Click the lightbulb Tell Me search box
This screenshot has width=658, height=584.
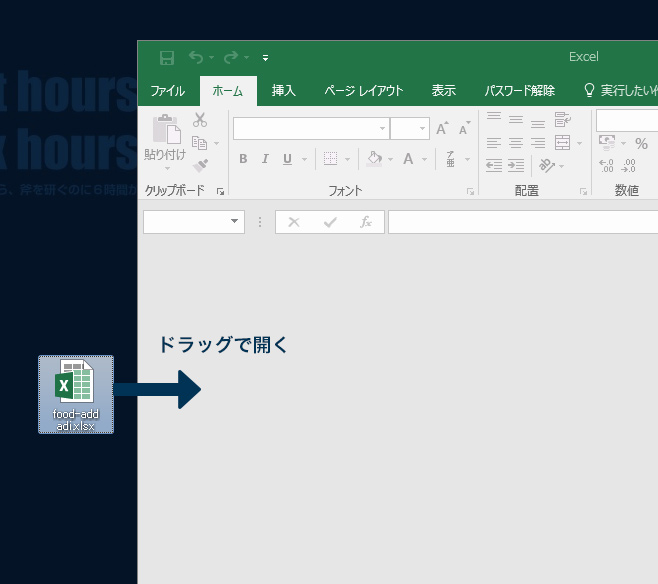tap(620, 91)
